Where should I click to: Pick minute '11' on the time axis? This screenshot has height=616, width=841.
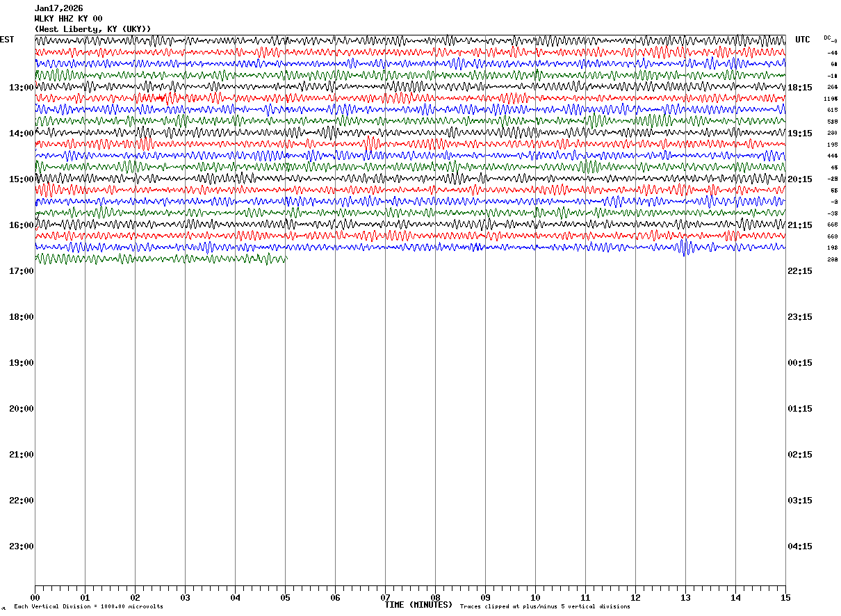pyautogui.click(x=585, y=597)
